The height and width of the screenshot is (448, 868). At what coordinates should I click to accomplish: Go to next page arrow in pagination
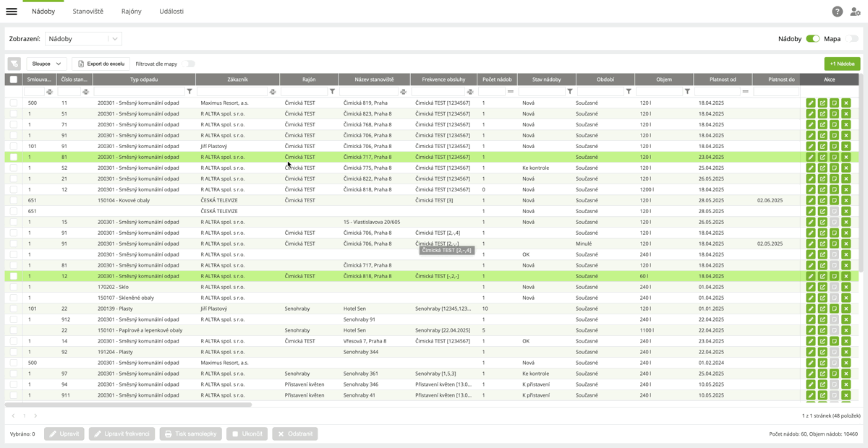tap(35, 415)
